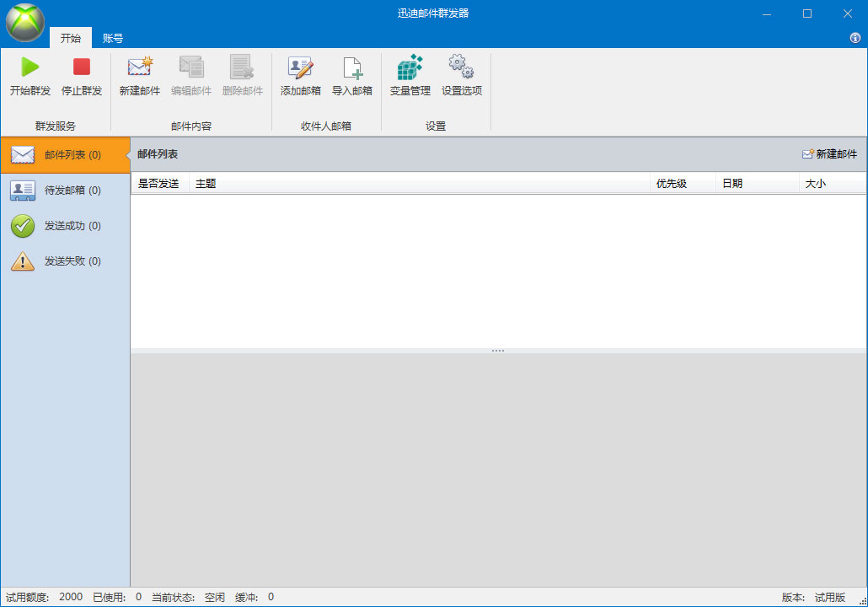Viewport: 868px width, 607px height.
Task: Open 发送失败 failed sends list
Action: (59, 261)
